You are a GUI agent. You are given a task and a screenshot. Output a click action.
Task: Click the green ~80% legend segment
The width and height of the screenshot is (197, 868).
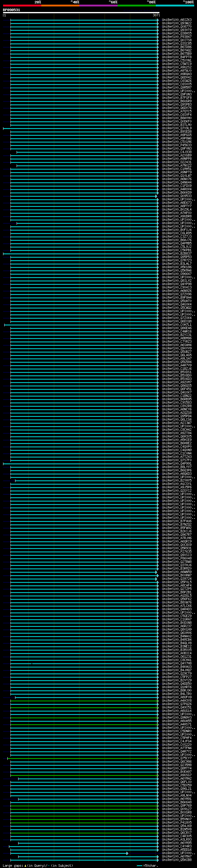[x=137, y=6]
